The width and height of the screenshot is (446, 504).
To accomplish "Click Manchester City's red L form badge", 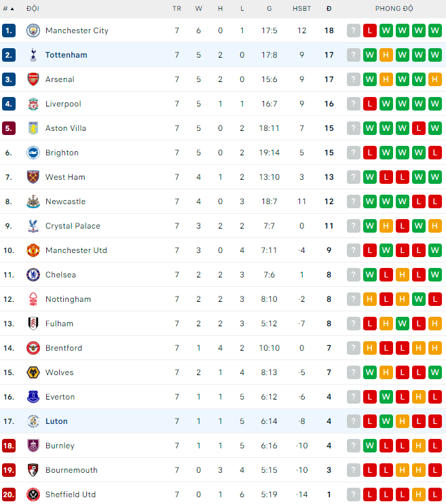I will click(x=370, y=31).
